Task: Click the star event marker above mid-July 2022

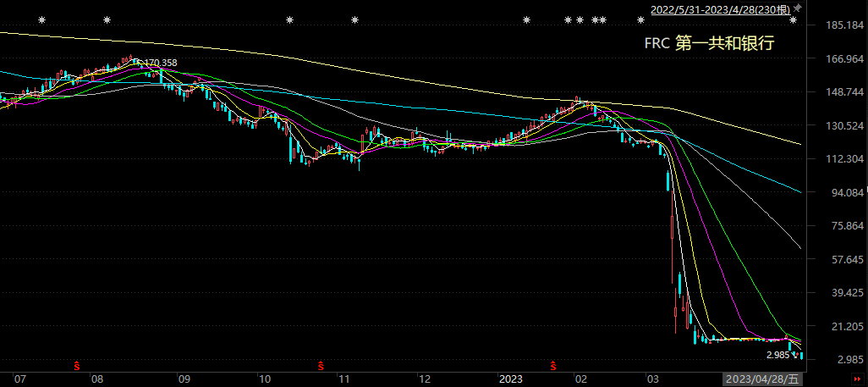Action: point(41,20)
